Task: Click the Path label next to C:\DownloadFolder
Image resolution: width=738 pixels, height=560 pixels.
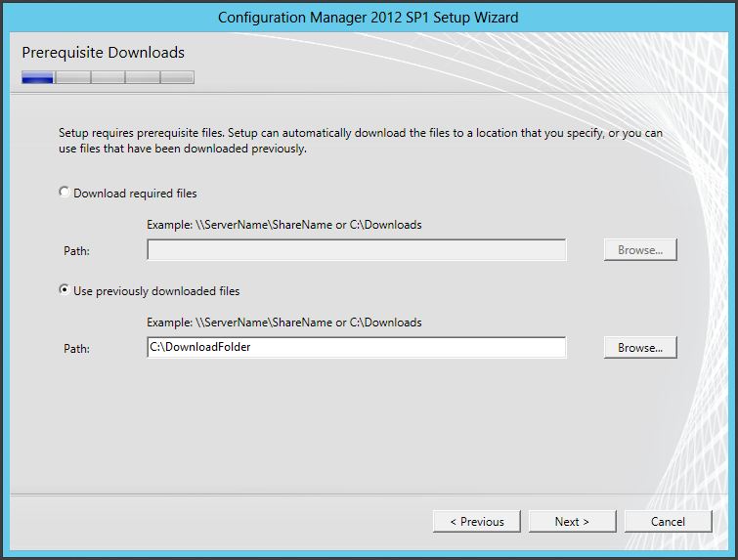Action: pyautogui.click(x=76, y=349)
